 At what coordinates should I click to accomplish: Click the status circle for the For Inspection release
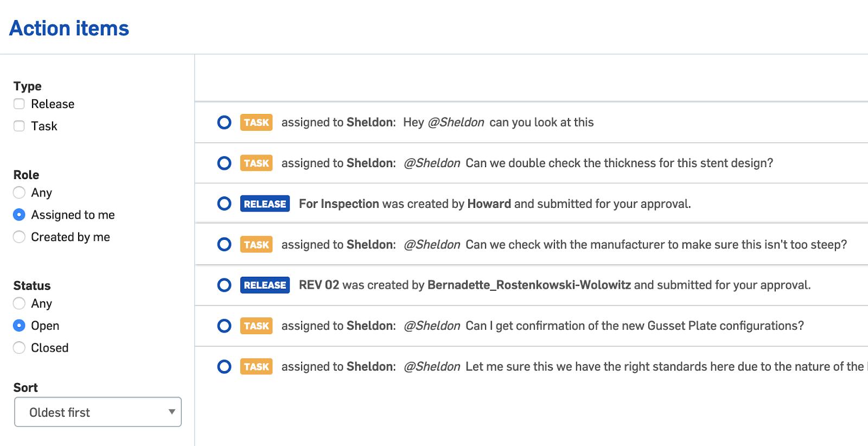click(x=224, y=203)
